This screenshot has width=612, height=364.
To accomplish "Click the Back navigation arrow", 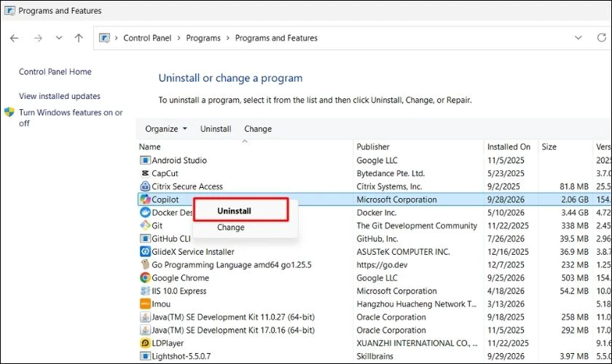I will pyautogui.click(x=15, y=38).
